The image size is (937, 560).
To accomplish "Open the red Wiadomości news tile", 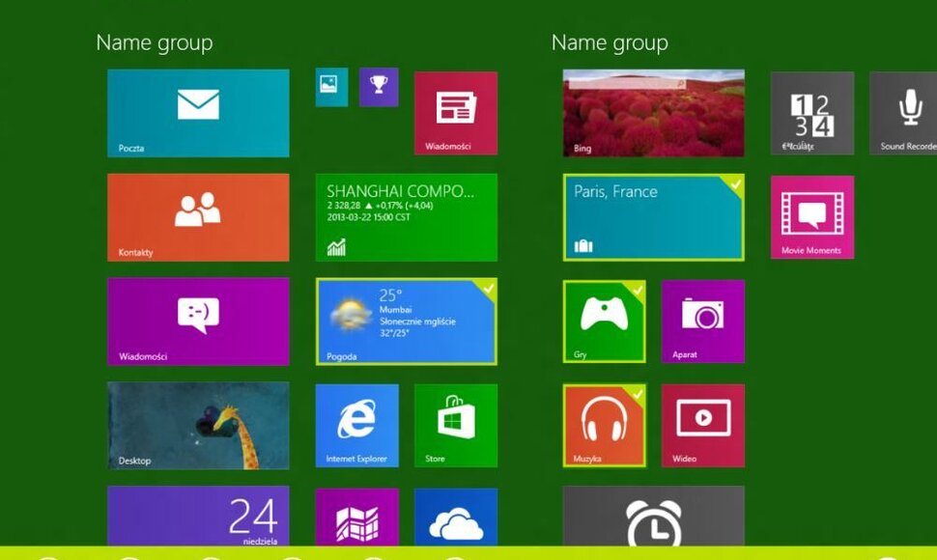I will 455,113.
